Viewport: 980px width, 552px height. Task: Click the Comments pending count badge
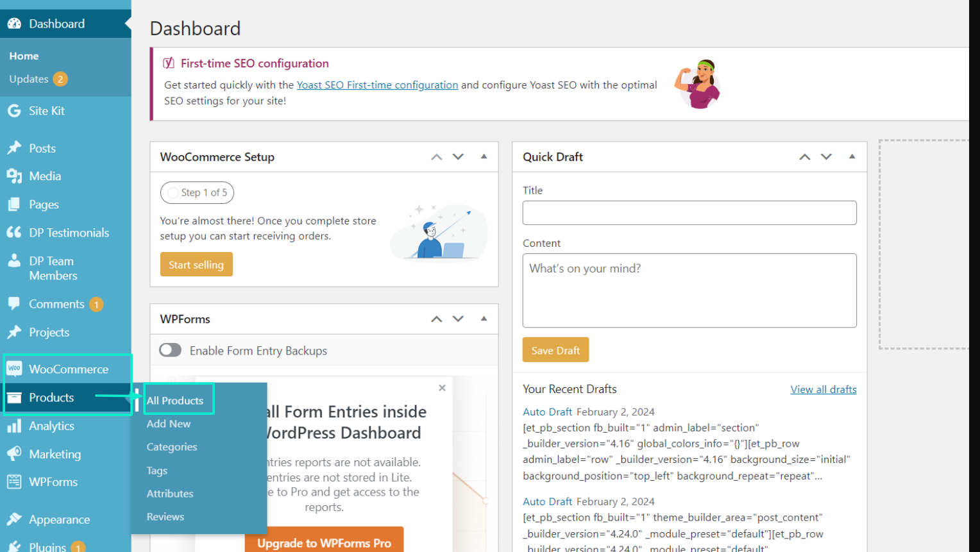click(x=96, y=305)
